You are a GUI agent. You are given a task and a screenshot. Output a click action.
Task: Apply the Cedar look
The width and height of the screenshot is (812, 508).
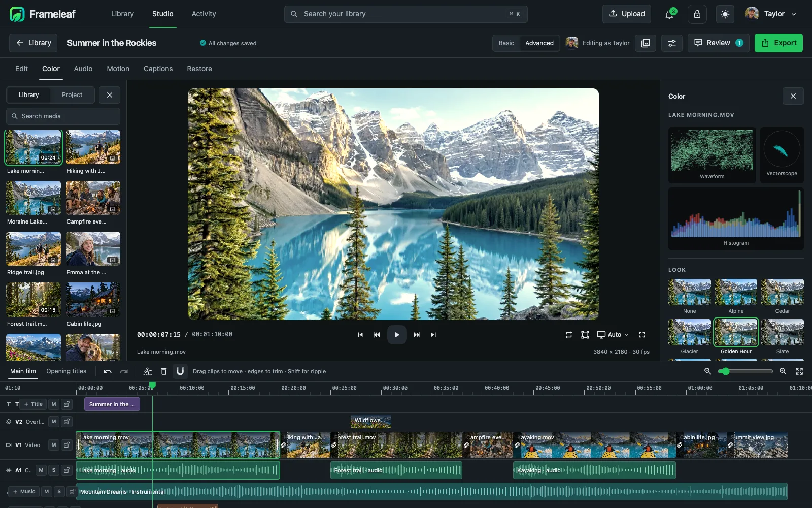click(x=783, y=297)
